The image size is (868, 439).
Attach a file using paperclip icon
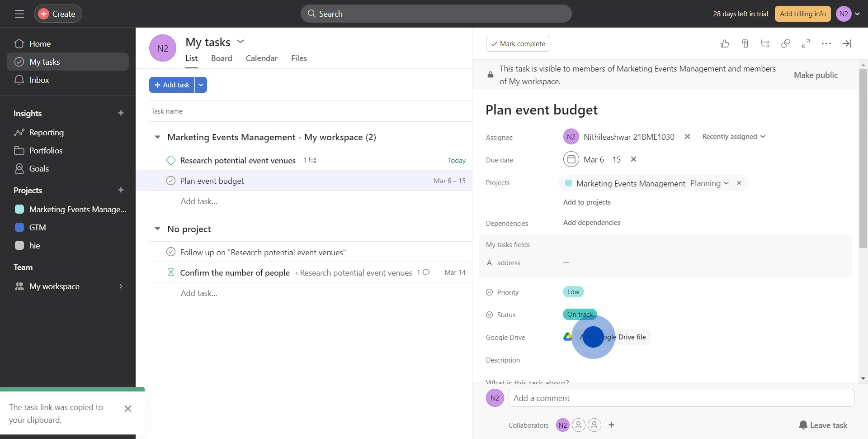(x=745, y=43)
